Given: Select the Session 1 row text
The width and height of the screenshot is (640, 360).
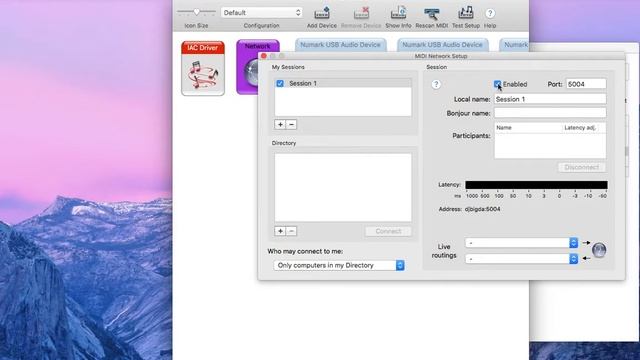Looking at the screenshot, I should point(303,83).
